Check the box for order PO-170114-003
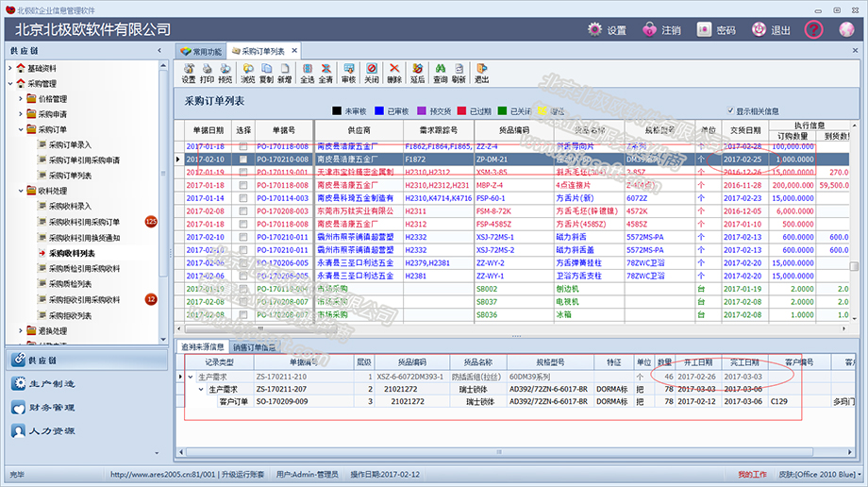868x487 pixels. point(243,198)
